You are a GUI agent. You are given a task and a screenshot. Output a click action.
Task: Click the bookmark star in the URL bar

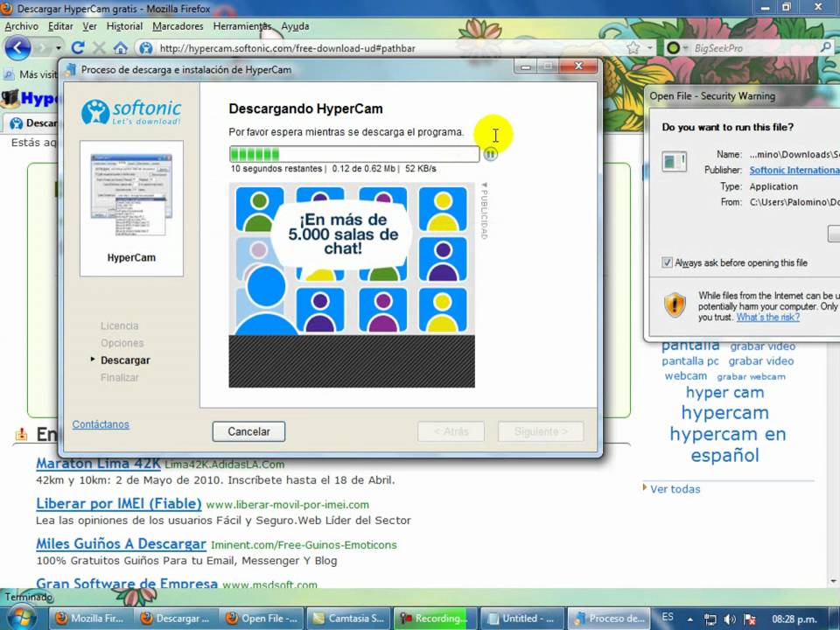click(x=633, y=48)
